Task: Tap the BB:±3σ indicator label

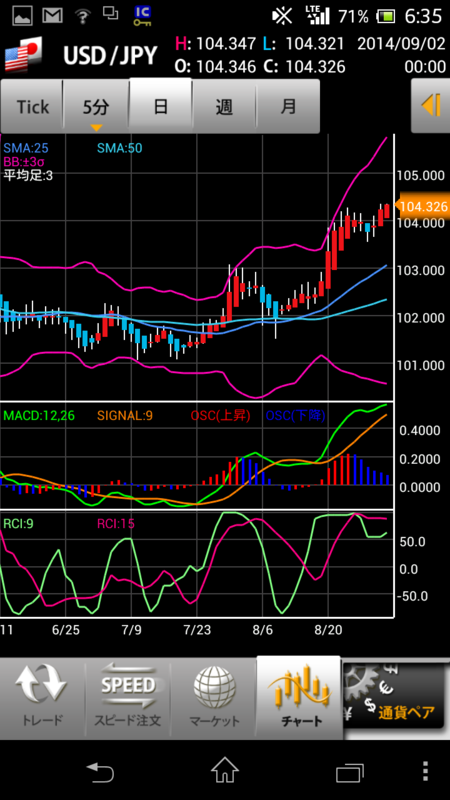Action: 23,162
